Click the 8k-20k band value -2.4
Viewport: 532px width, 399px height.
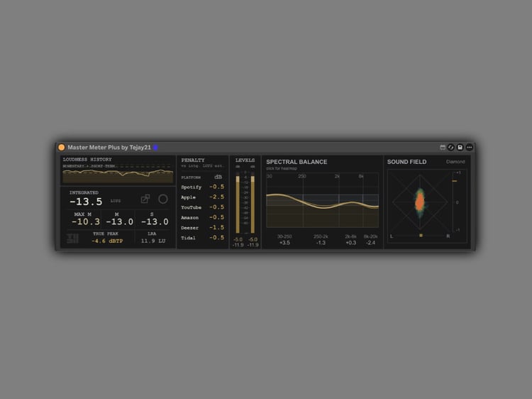click(370, 243)
